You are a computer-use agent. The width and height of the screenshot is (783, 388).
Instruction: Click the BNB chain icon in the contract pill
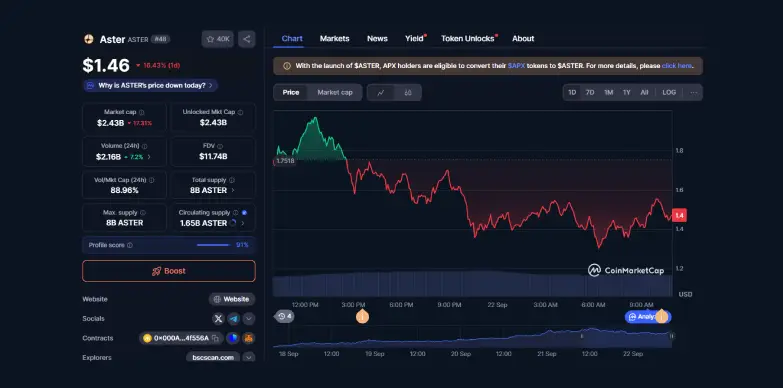click(x=147, y=338)
